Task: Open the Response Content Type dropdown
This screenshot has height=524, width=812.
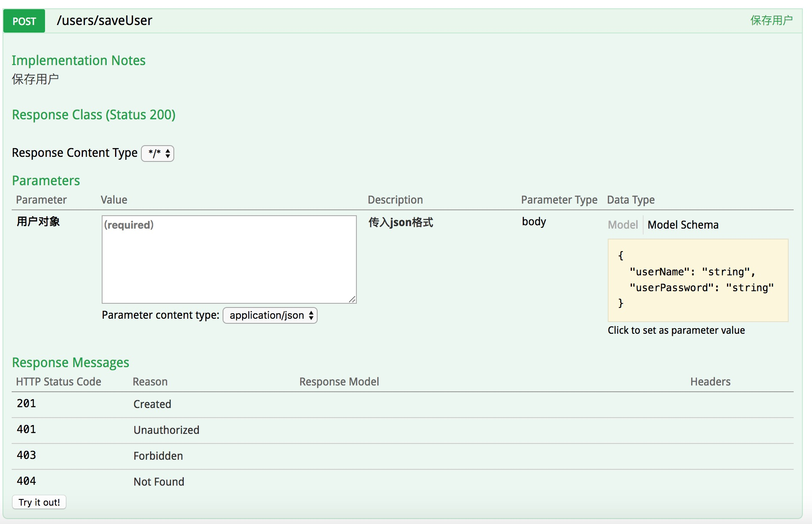Action: point(158,154)
